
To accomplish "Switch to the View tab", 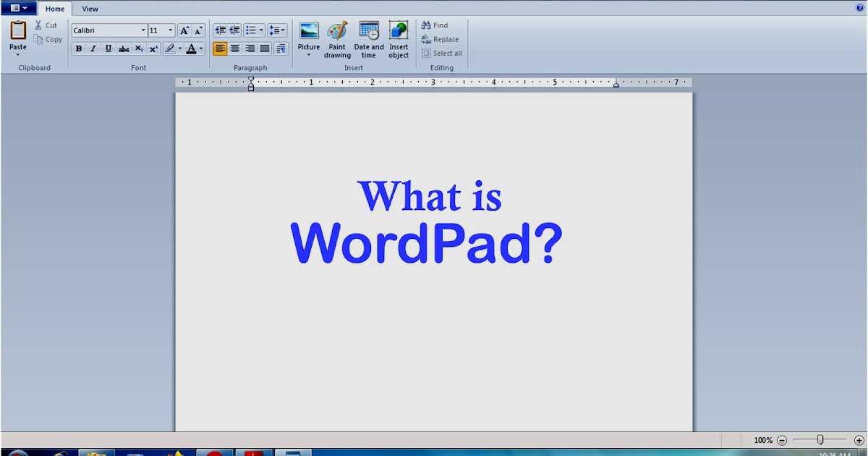I will pos(90,9).
